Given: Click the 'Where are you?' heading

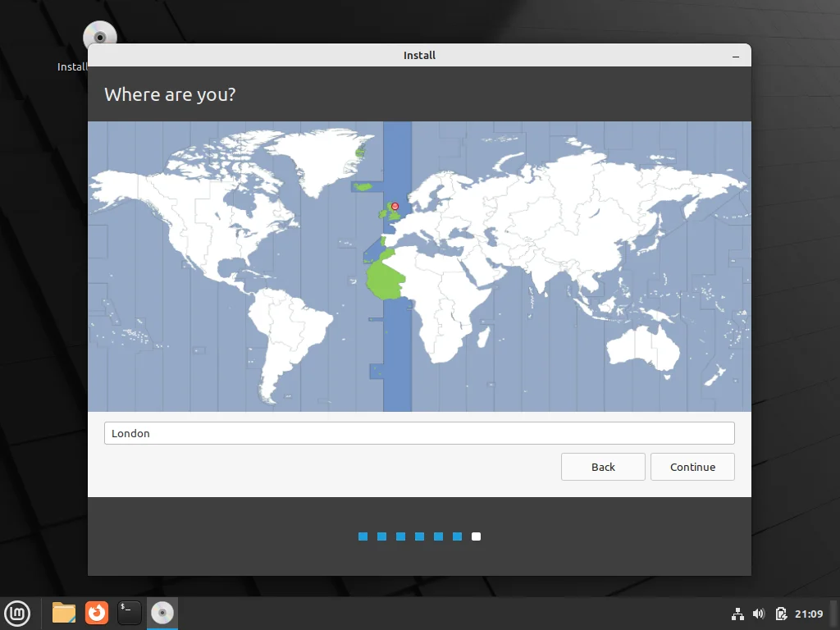Looking at the screenshot, I should 170,94.
